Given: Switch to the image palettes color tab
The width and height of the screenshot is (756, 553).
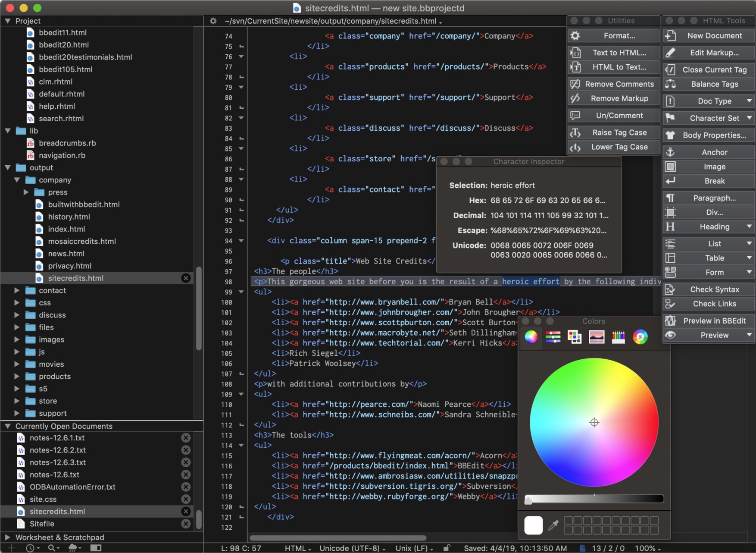Looking at the screenshot, I should click(x=596, y=337).
